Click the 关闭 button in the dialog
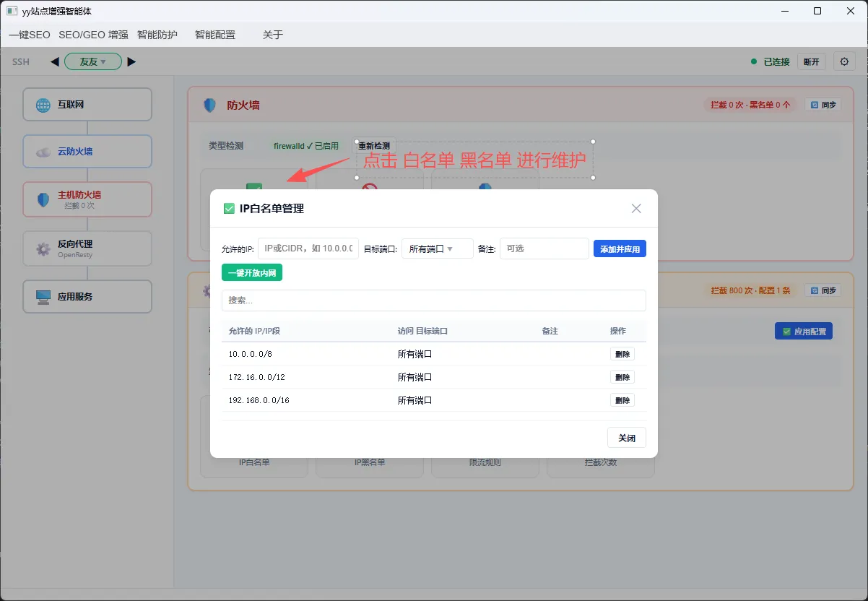The width and height of the screenshot is (868, 601). (x=627, y=438)
